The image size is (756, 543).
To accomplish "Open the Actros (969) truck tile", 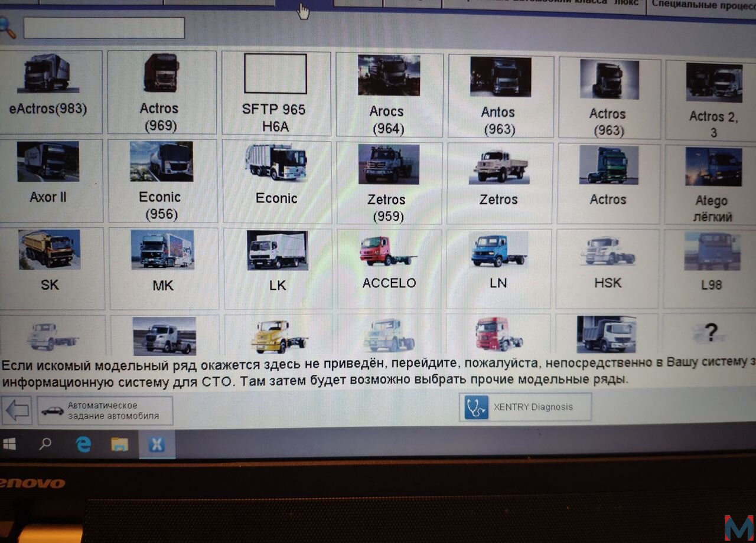I will [x=162, y=93].
